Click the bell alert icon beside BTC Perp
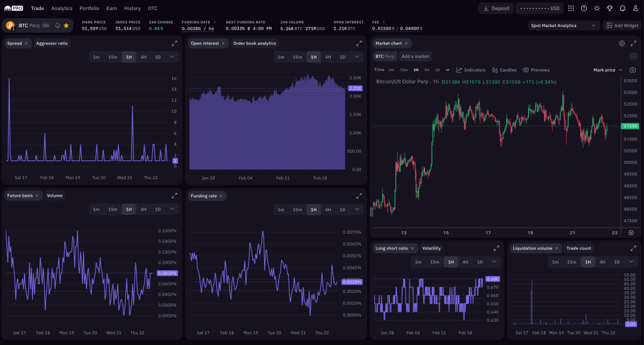644x345 pixels. pyautogui.click(x=57, y=26)
